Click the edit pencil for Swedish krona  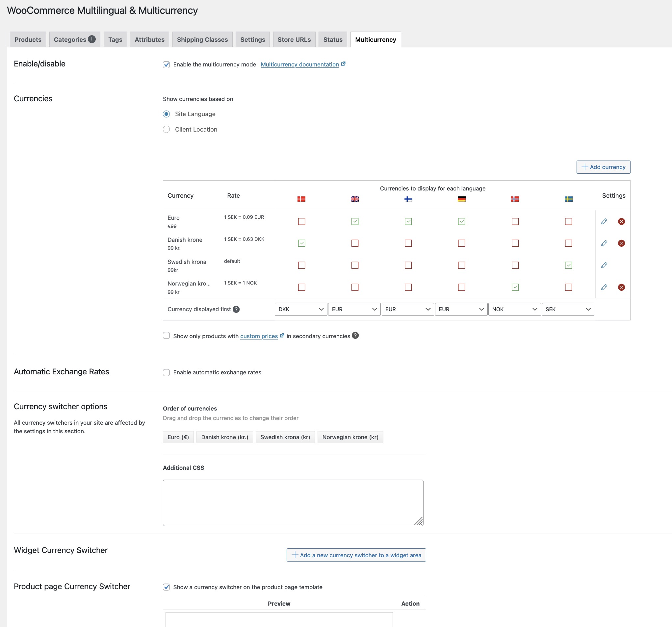pos(604,265)
